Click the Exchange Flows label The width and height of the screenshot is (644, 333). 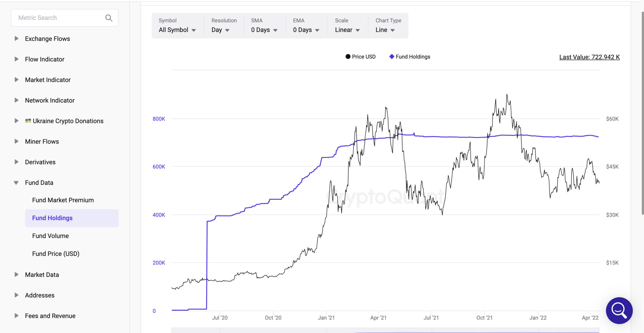pos(48,39)
